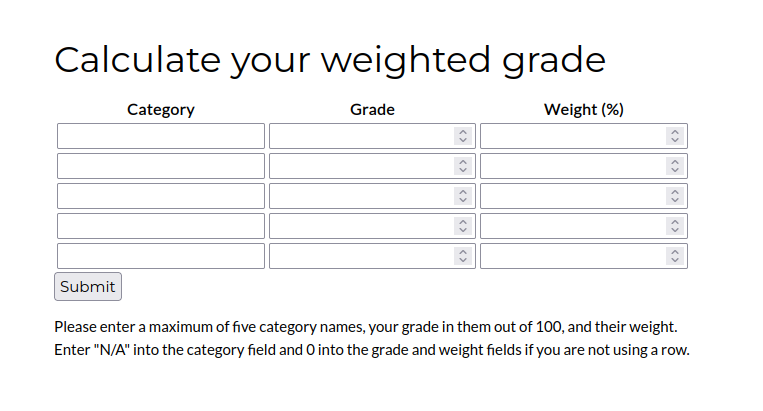
Task: Click the fourth row Weight spinner arrows
Action: pyautogui.click(x=675, y=226)
